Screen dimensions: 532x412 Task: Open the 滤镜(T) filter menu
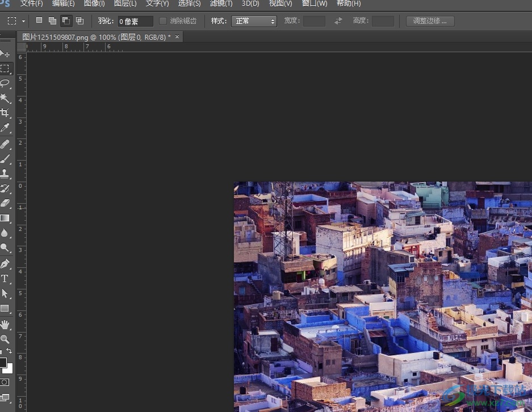point(221,3)
